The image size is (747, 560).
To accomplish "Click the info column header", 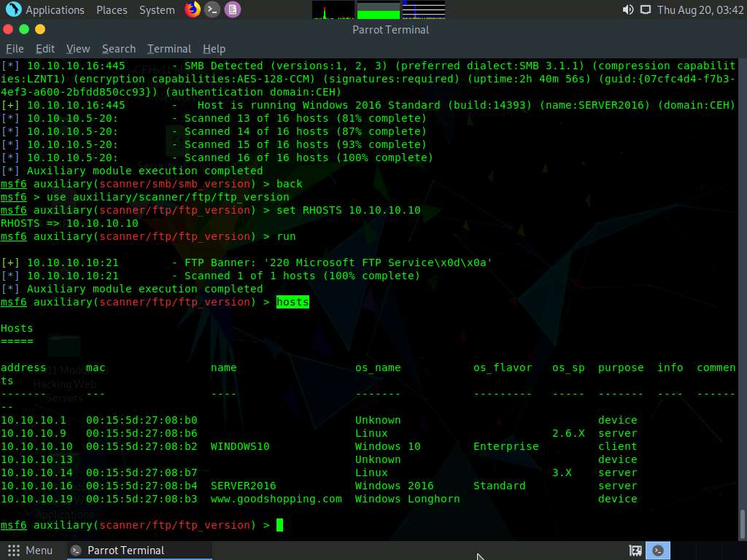I will (670, 367).
